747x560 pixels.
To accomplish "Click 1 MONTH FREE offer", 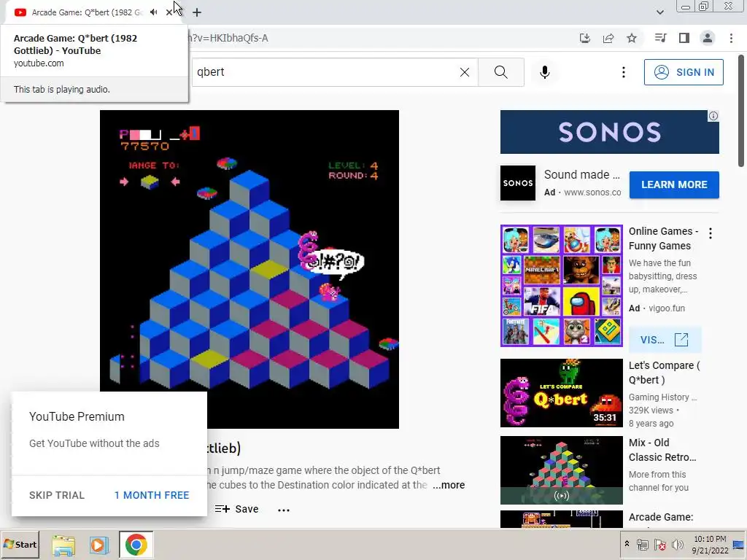I will point(152,495).
